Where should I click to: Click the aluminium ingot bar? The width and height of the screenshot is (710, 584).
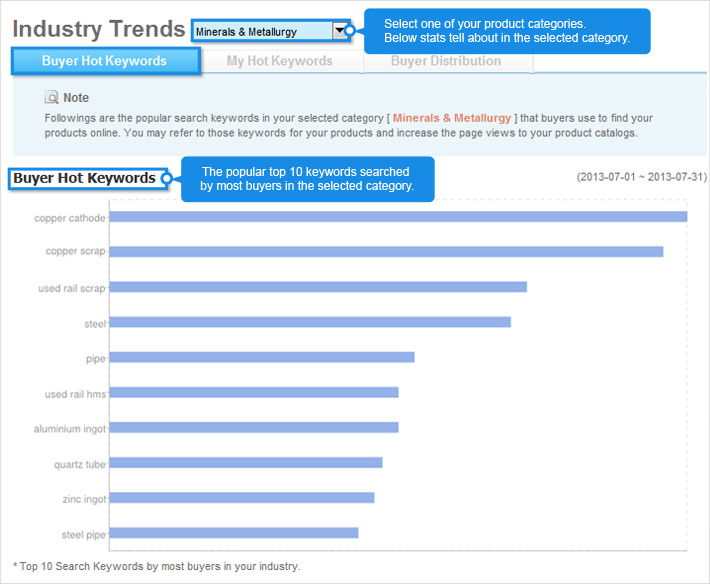tap(254, 427)
